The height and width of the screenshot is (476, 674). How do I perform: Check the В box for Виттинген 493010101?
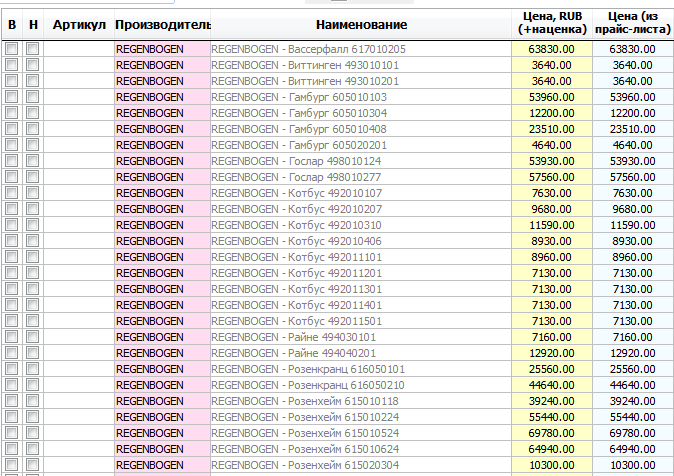click(x=12, y=64)
